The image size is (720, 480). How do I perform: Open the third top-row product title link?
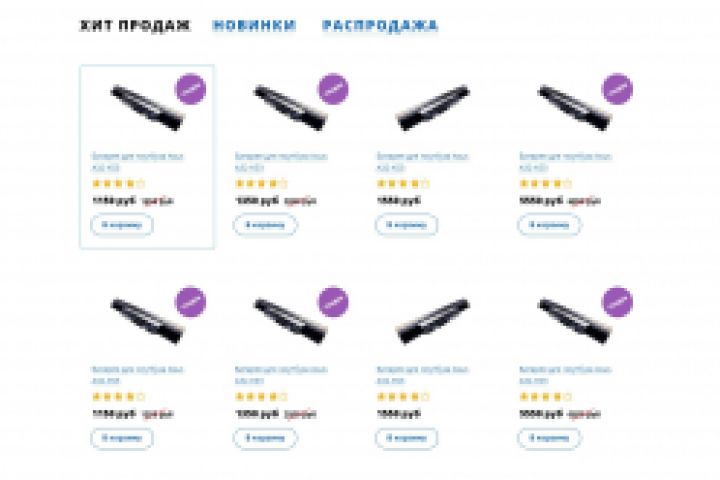[x=422, y=162]
